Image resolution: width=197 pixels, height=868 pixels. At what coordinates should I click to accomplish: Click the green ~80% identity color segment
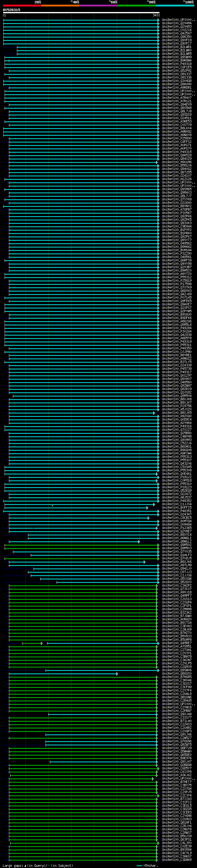(x=137, y=6)
